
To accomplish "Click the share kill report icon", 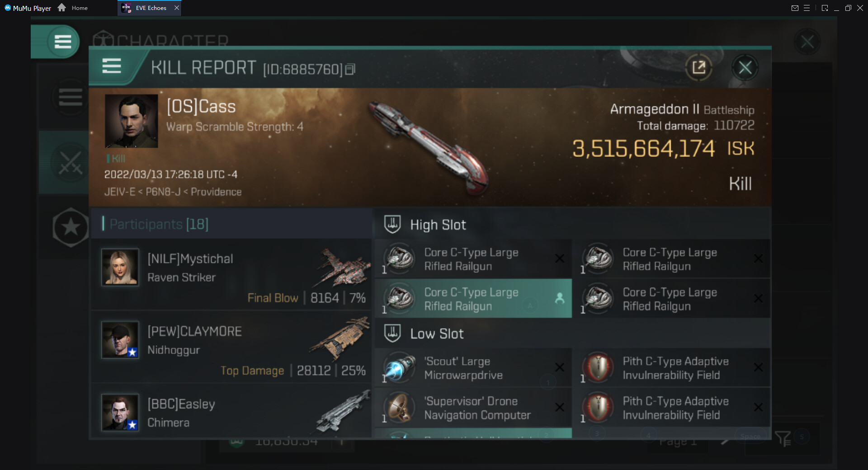I will click(x=698, y=68).
